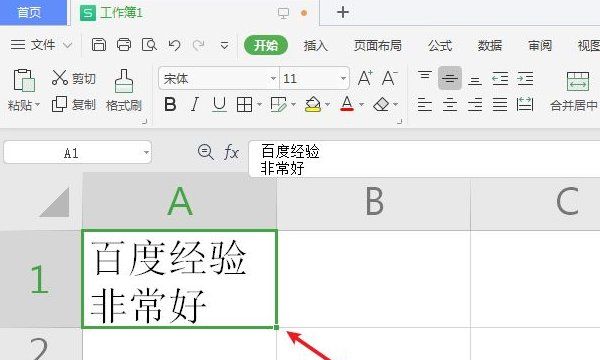
Task: Click the monitor icon on 工作簿1 tab
Action: pos(284,13)
